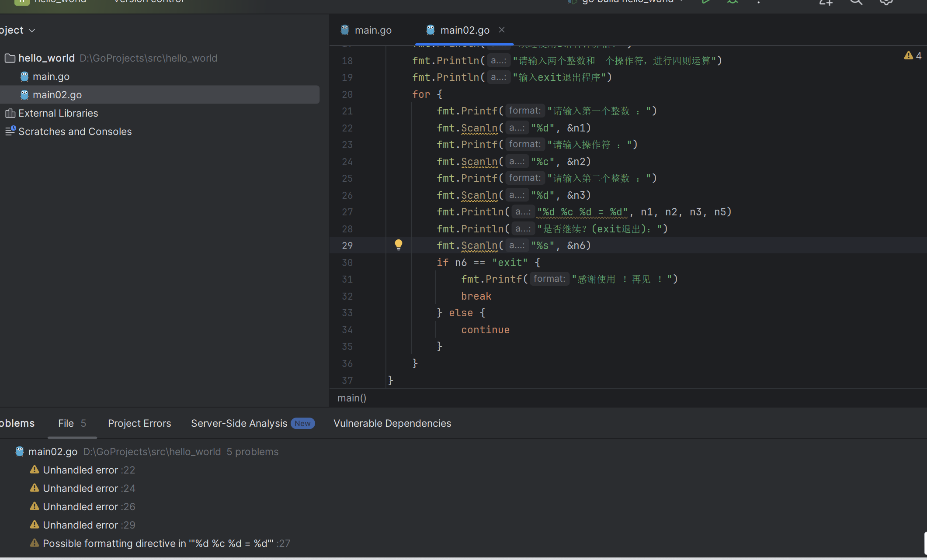Click the External Libraries icon
Viewport: 927px width, 560px height.
(x=10, y=113)
